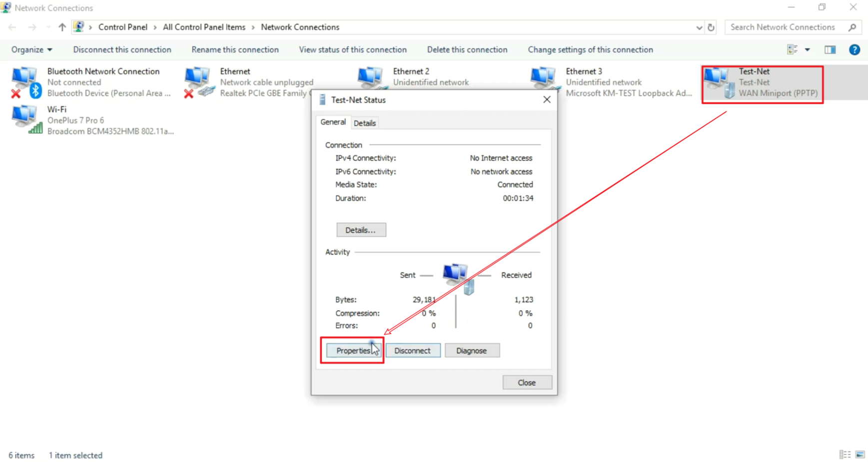Switch to the Details tab
The width and height of the screenshot is (868, 462).
364,123
